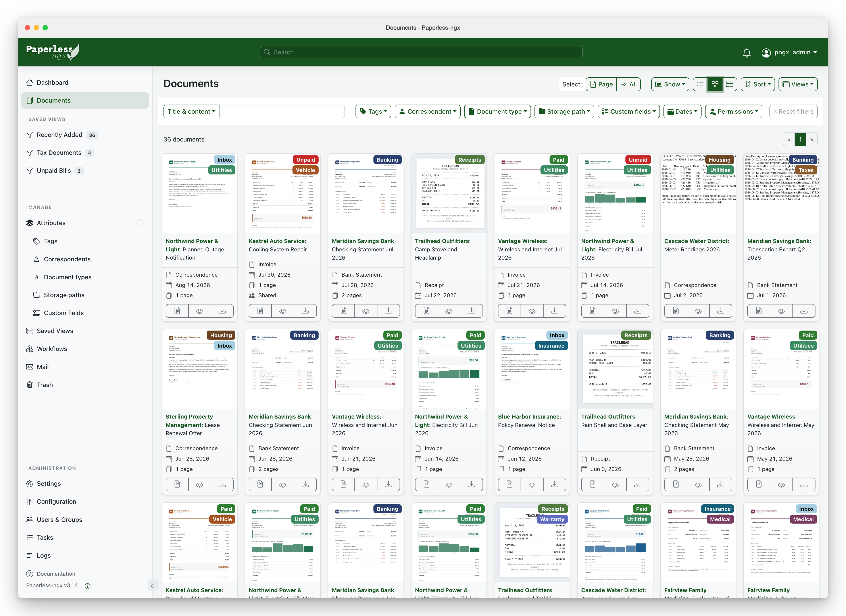
Task: Filter by the orange Vehicle tag on Cooling System Repair
Action: click(306, 170)
